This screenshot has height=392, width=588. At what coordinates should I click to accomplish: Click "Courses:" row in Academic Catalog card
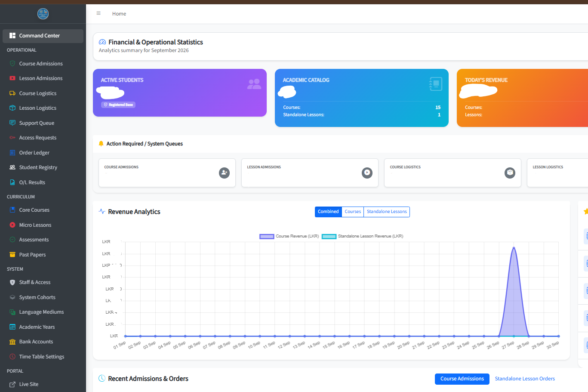pyautogui.click(x=362, y=108)
